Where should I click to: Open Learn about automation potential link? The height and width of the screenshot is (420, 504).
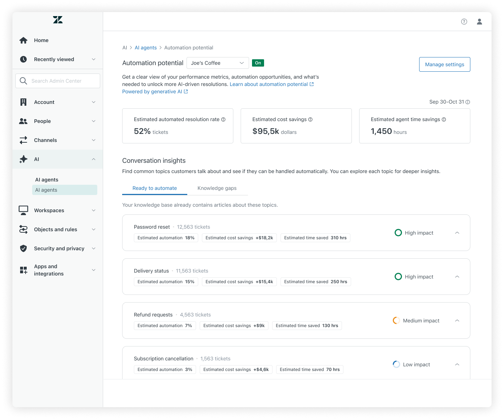click(x=269, y=84)
